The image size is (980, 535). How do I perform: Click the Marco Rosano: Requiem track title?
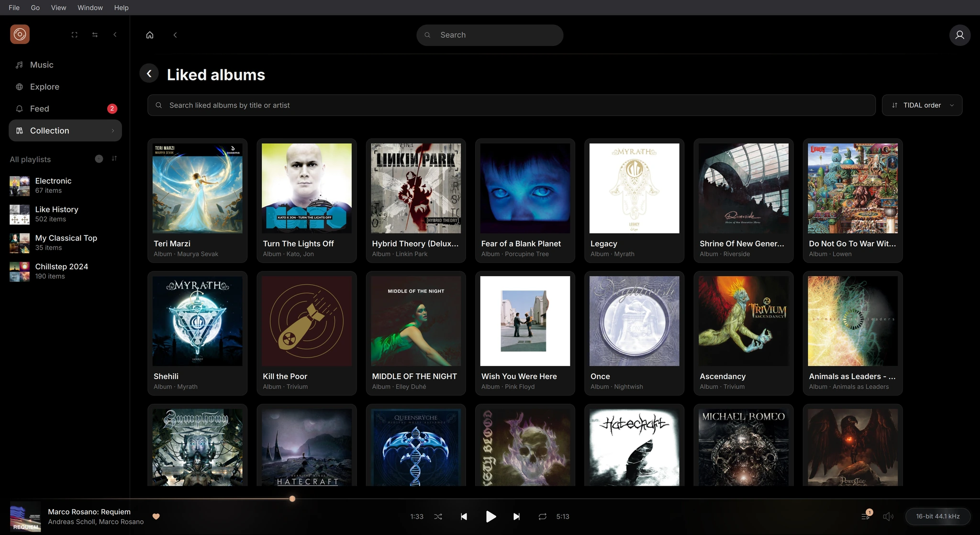89,512
